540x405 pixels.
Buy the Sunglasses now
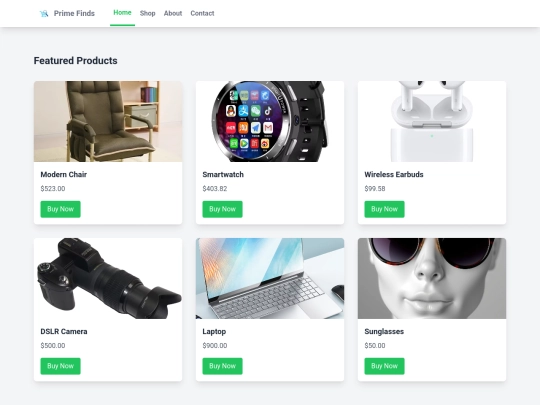pyautogui.click(x=384, y=366)
